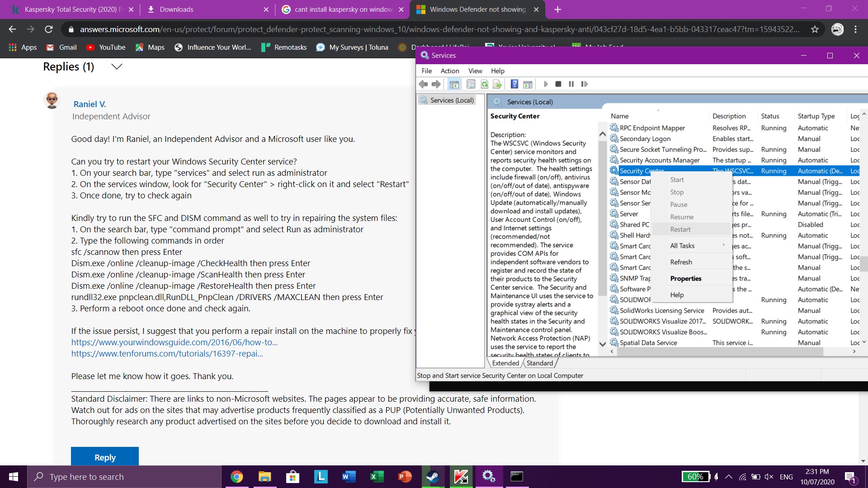Click the blue Help question-mark toolbar icon
Screen dimensions: 868x488
coord(514,84)
